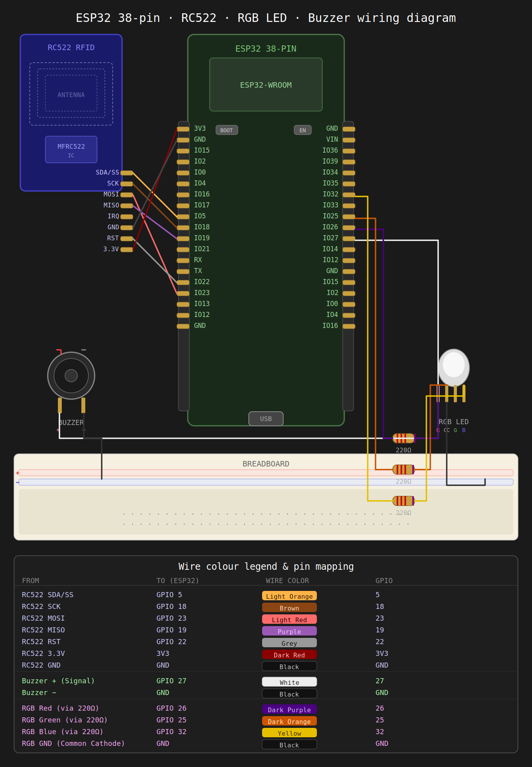Viewport: 532px width, 767px height.
Task: Click the "RGB GND (Common Cathode)" legend row
Action: pyautogui.click(x=266, y=744)
